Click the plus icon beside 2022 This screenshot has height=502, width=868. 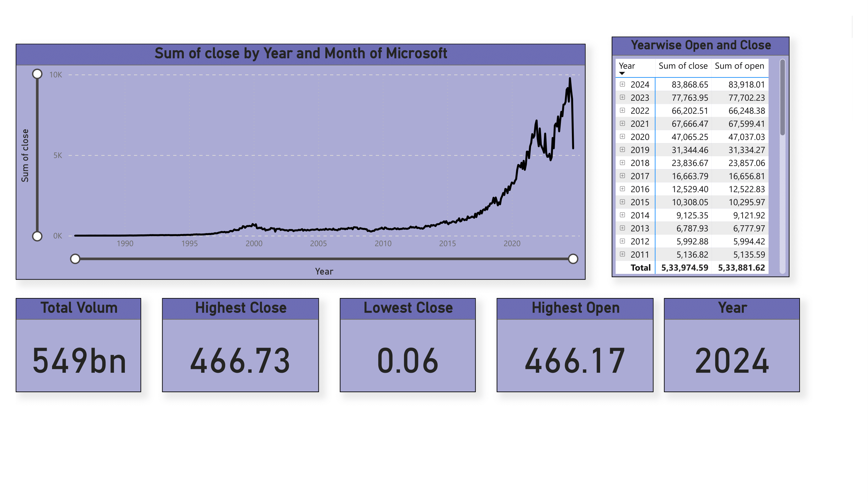click(622, 110)
